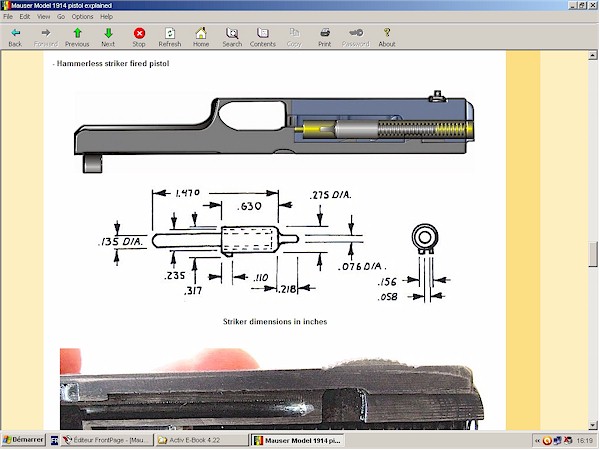Click the slide cutaway illustration
This screenshot has width=600, height=450.
coord(274,132)
